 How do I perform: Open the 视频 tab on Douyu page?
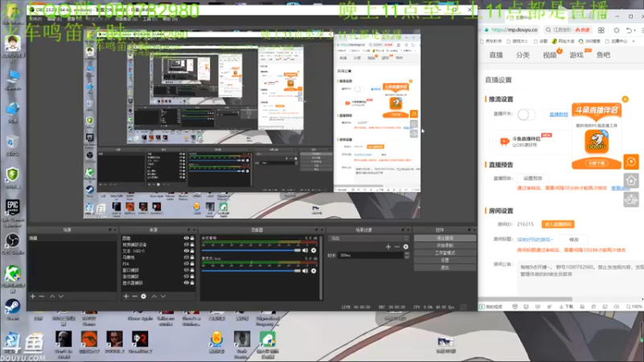[550, 55]
